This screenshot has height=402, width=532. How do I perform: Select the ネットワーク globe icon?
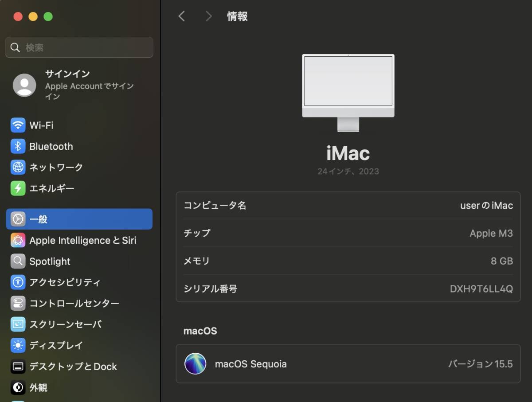[18, 167]
